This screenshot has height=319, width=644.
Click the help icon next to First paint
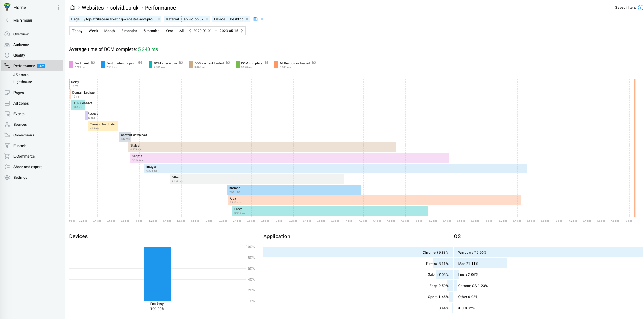tap(93, 63)
